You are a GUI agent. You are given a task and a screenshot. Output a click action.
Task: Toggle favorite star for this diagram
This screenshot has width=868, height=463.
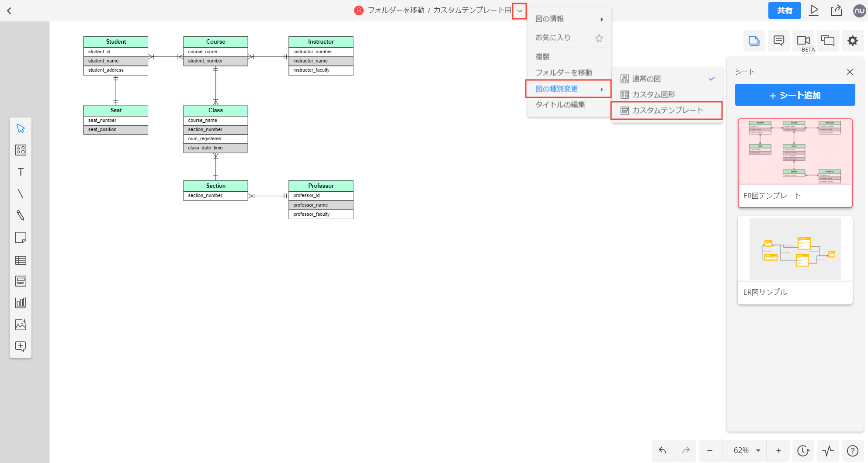tap(599, 38)
